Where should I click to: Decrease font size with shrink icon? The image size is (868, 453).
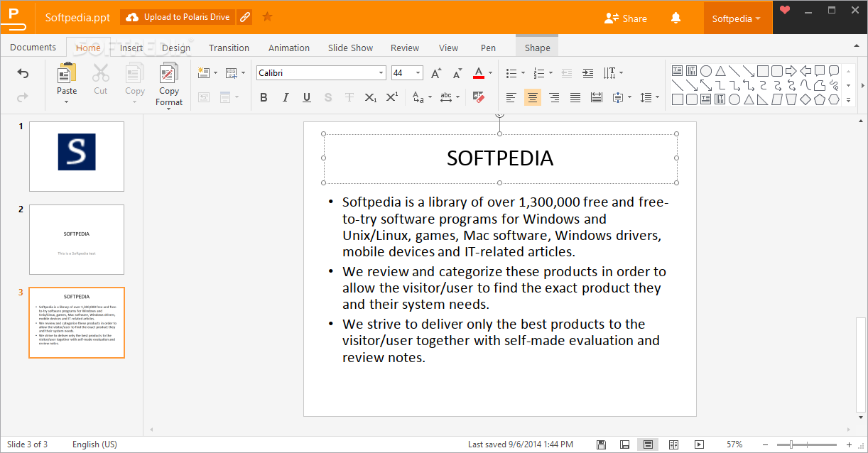457,73
